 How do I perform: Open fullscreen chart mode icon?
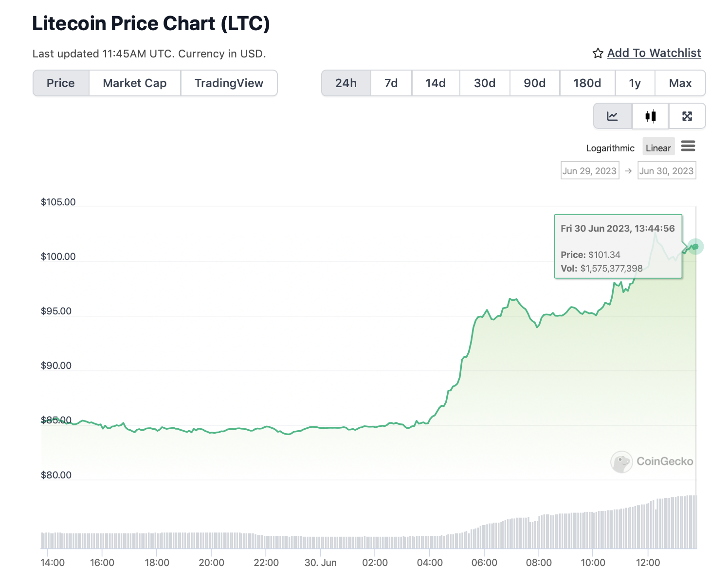tap(687, 116)
